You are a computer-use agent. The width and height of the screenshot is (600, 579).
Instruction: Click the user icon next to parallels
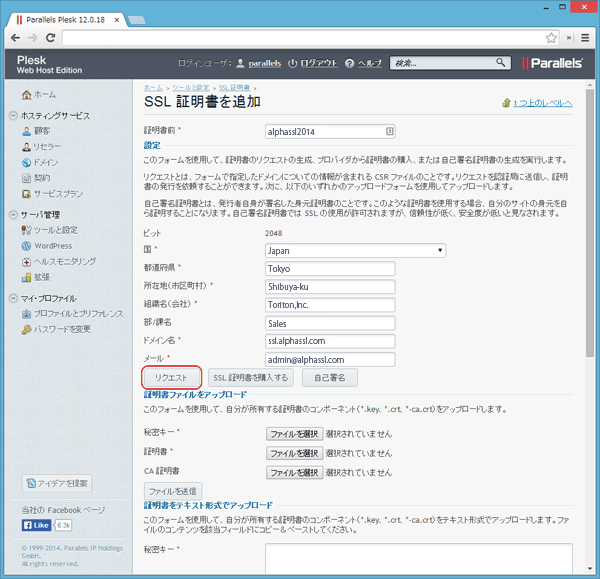(240, 63)
